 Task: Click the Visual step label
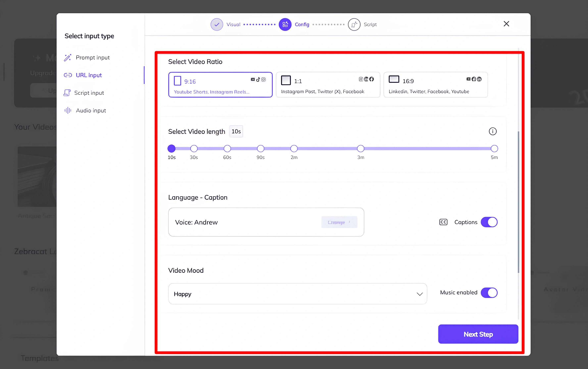coord(233,24)
